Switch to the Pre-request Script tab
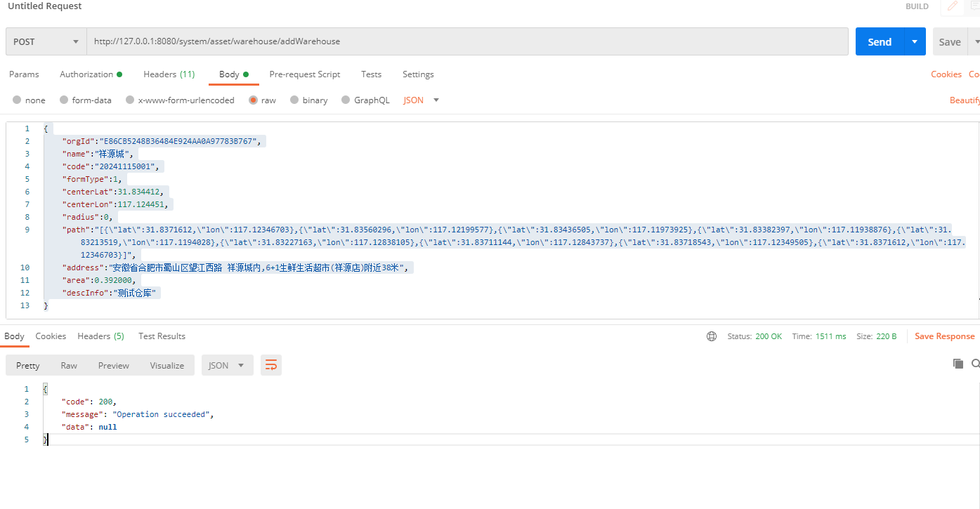 [x=304, y=74]
